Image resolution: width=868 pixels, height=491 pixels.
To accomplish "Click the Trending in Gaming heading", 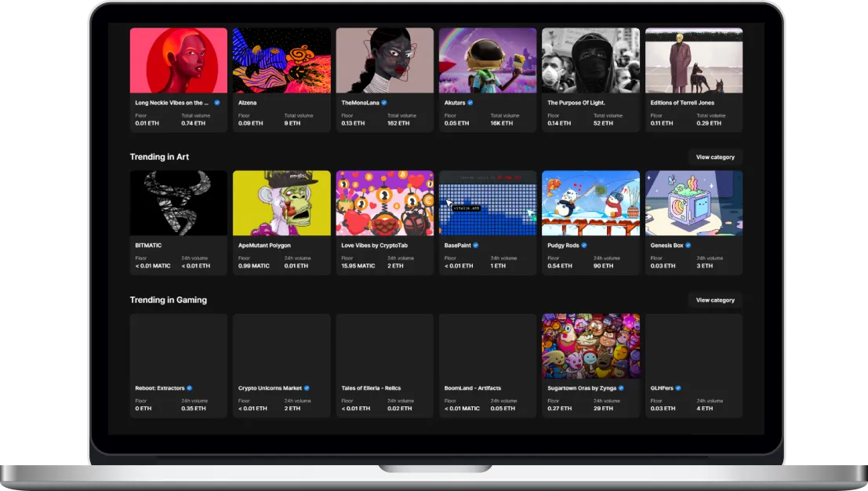I will click(x=169, y=300).
